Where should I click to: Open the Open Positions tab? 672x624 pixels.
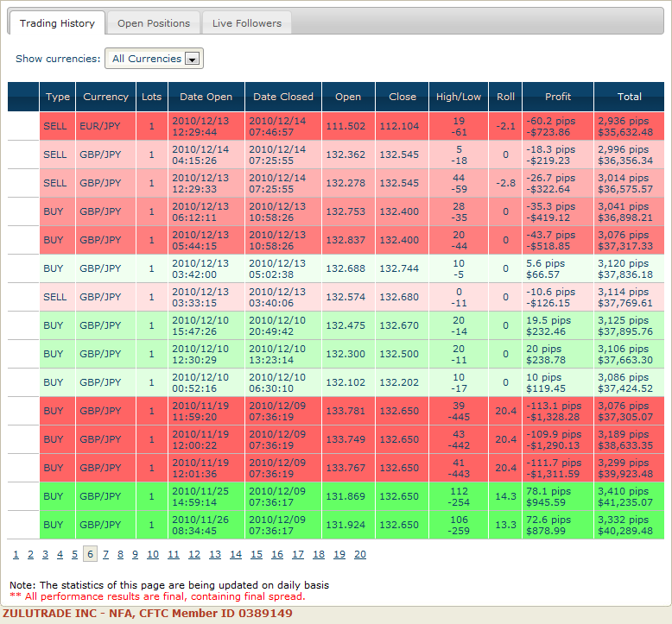[x=154, y=23]
